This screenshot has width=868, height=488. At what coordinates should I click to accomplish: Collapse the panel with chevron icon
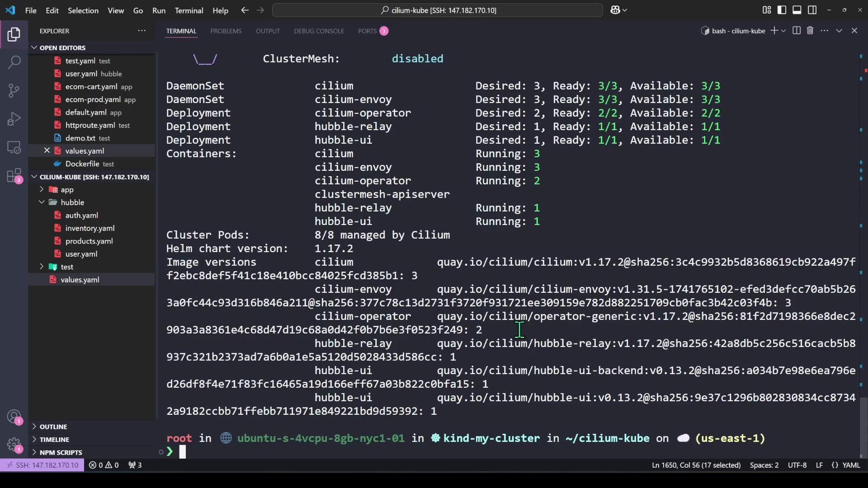tap(839, 31)
